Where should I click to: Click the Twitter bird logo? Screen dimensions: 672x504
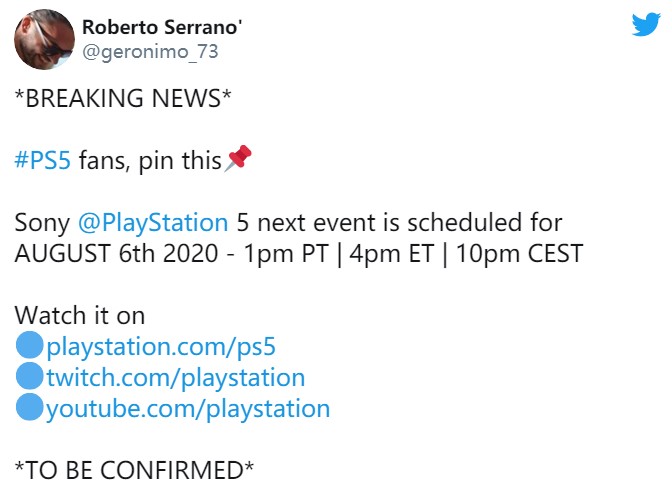tap(645, 24)
